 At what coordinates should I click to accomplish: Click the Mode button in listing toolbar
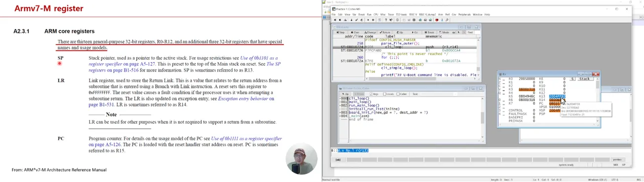pyautogui.click(x=444, y=33)
